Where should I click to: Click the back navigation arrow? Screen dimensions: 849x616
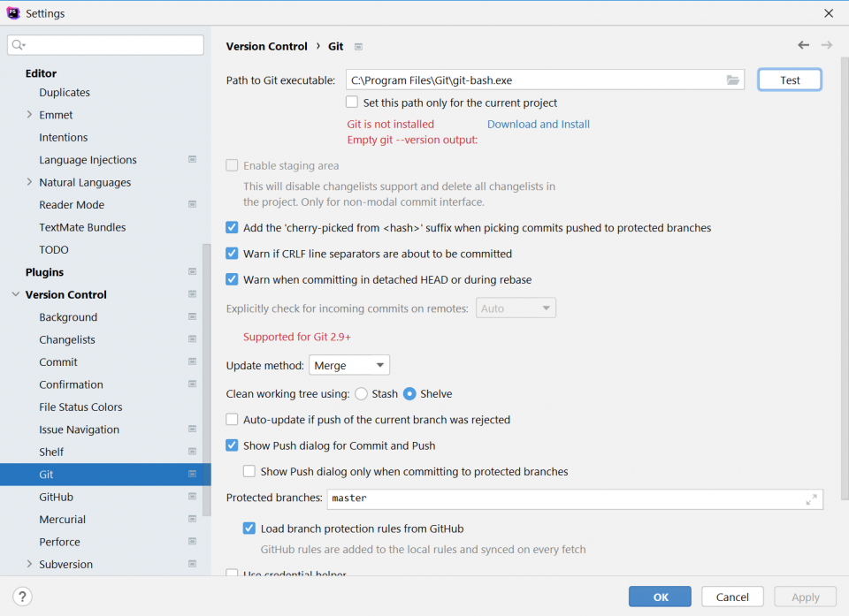pyautogui.click(x=804, y=45)
